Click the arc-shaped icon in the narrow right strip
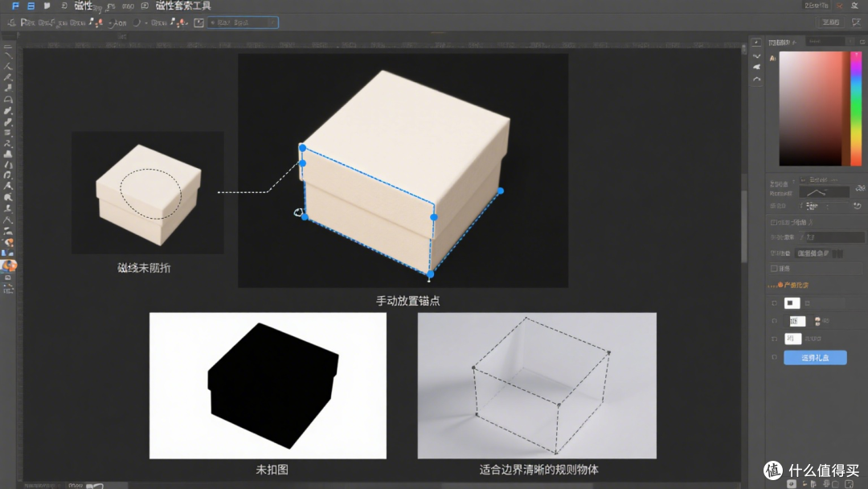This screenshot has width=868, height=489. (757, 79)
